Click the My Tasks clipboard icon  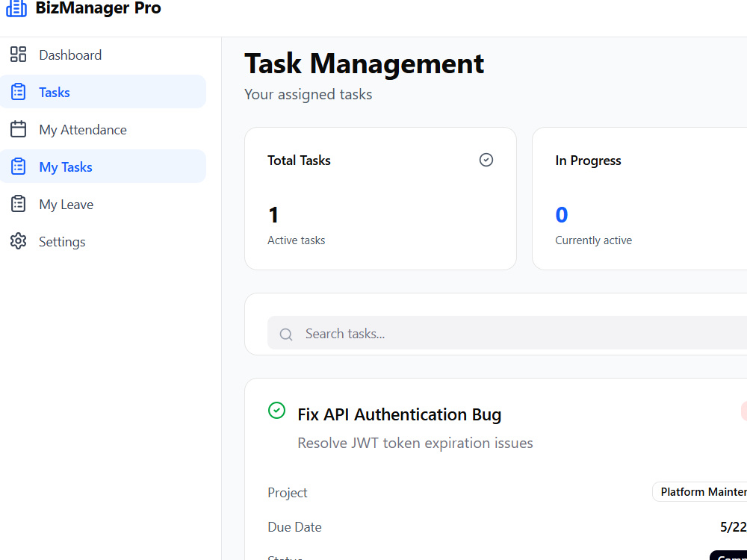(x=18, y=167)
